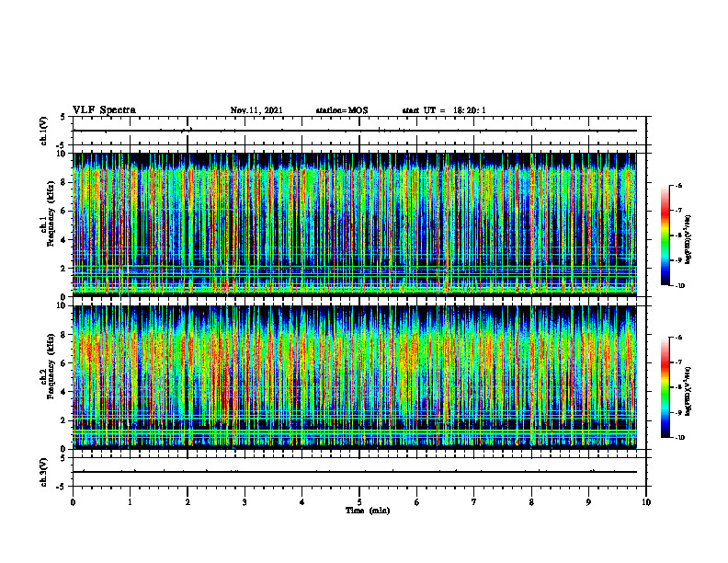Screen dimensions: 728x563
Task: Click the "VLF Spectra" plot title
Action: point(104,110)
